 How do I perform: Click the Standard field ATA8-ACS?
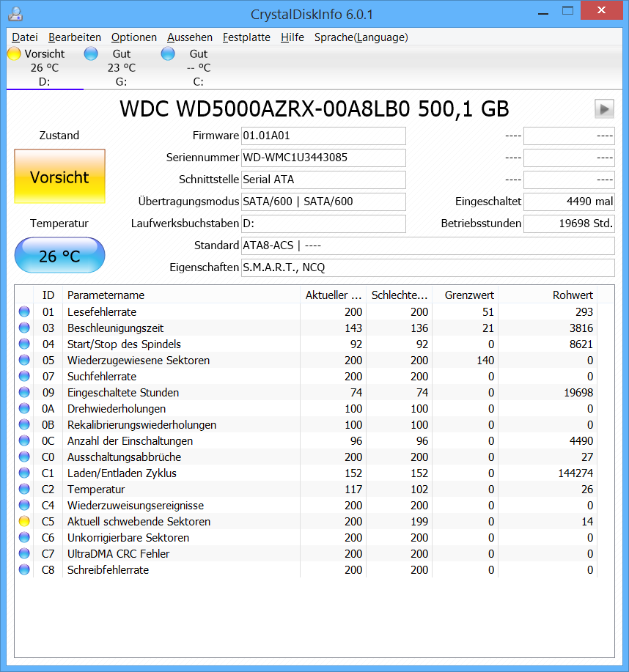(x=428, y=245)
